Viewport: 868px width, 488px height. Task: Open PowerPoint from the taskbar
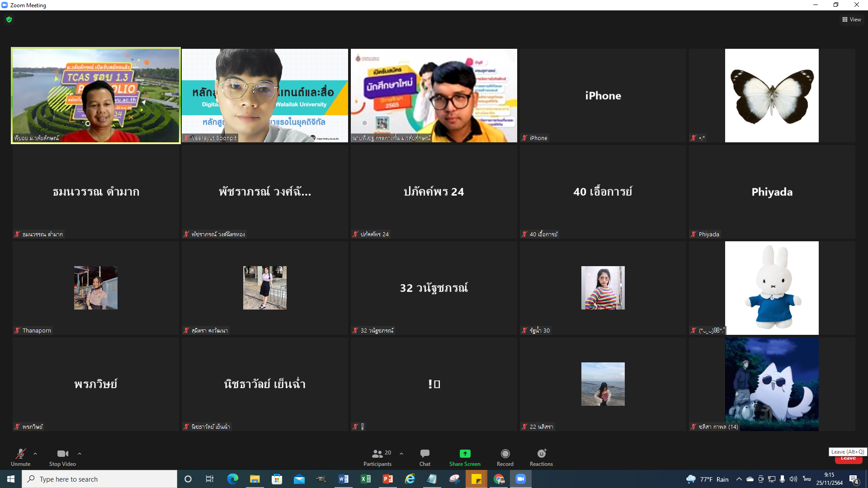click(387, 479)
